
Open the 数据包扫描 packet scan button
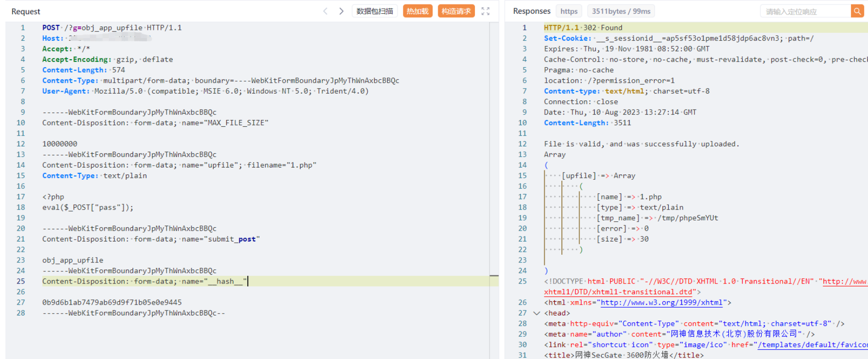(x=375, y=11)
